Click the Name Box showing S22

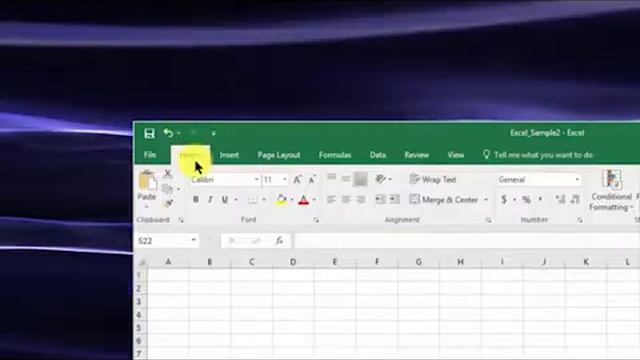click(167, 241)
